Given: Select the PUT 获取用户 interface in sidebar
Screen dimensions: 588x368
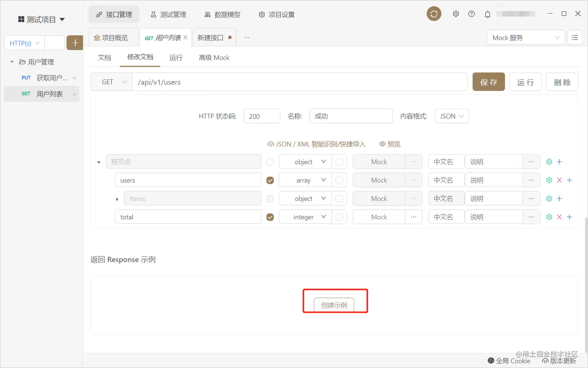Looking at the screenshot, I should (x=42, y=78).
